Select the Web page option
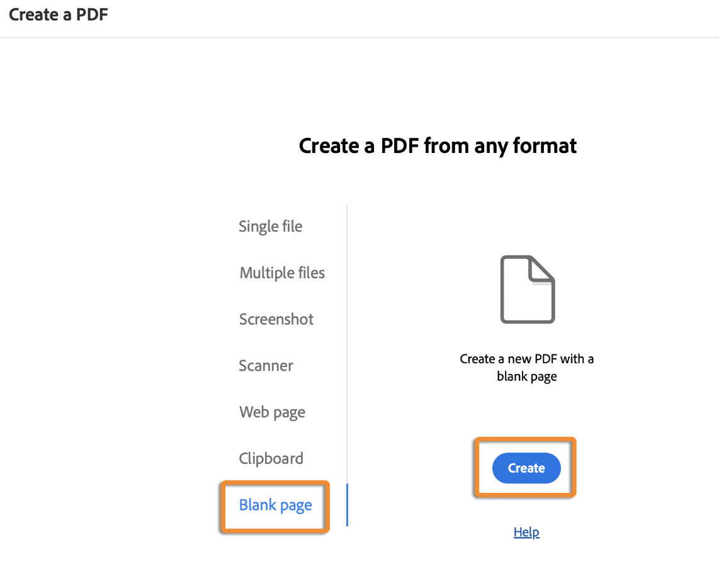 click(272, 412)
